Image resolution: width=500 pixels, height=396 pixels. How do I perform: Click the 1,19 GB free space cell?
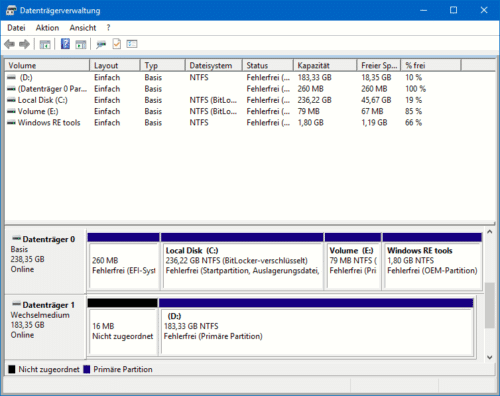coord(374,123)
